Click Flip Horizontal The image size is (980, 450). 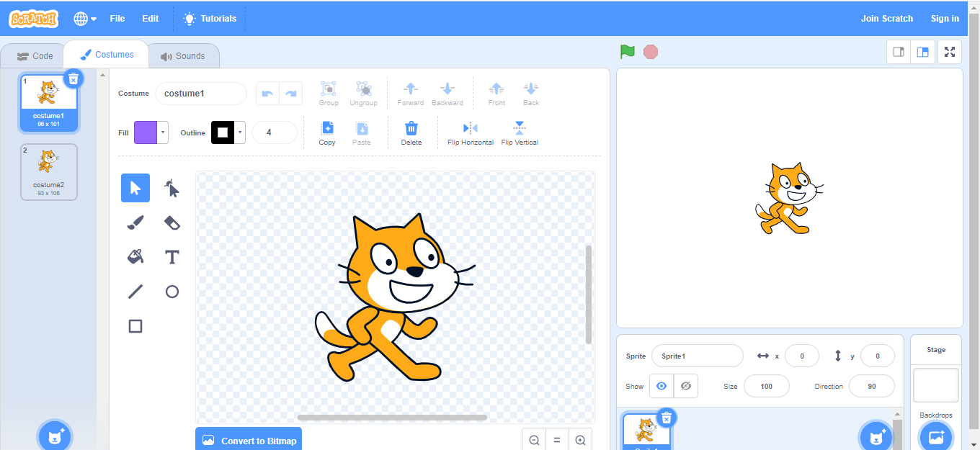coord(470,132)
